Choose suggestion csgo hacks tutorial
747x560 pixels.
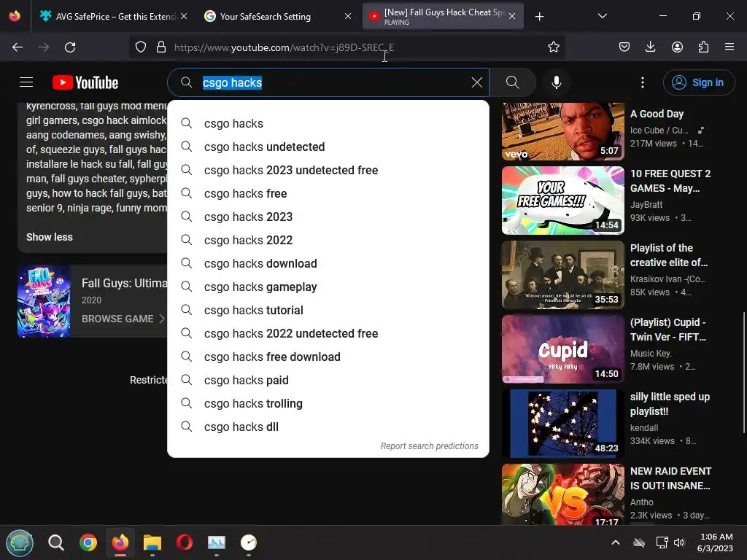coord(328,310)
